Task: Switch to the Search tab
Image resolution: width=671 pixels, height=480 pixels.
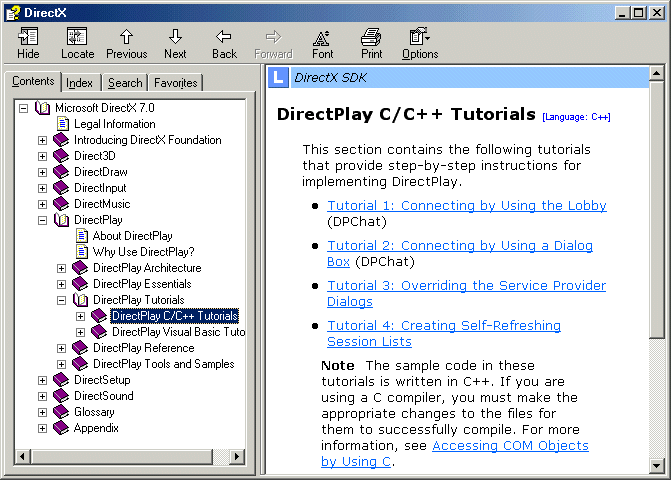Action: [x=125, y=83]
